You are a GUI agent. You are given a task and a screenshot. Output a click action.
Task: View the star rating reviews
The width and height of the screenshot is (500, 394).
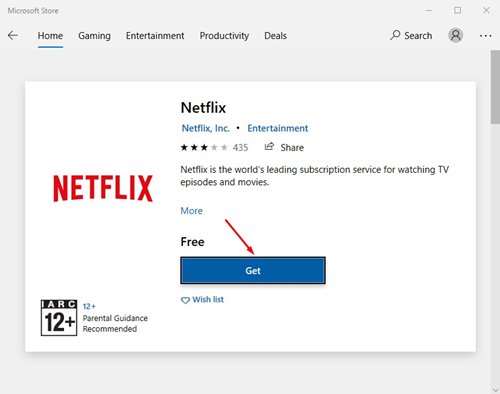[x=204, y=147]
